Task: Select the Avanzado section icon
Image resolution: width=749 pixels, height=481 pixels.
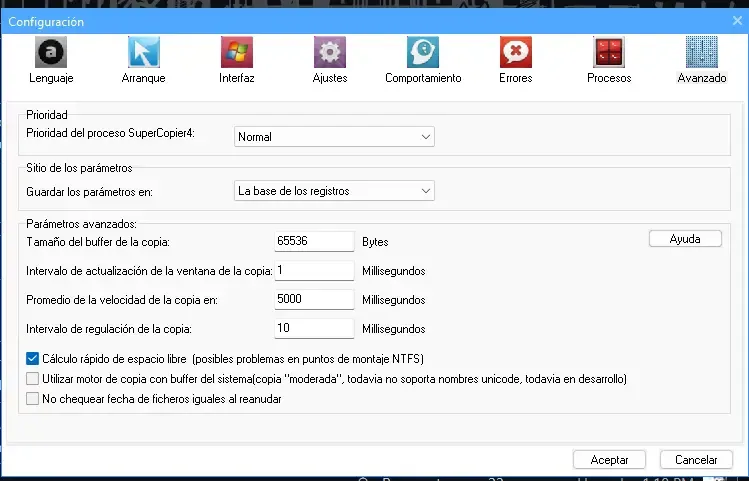Action: point(701,52)
